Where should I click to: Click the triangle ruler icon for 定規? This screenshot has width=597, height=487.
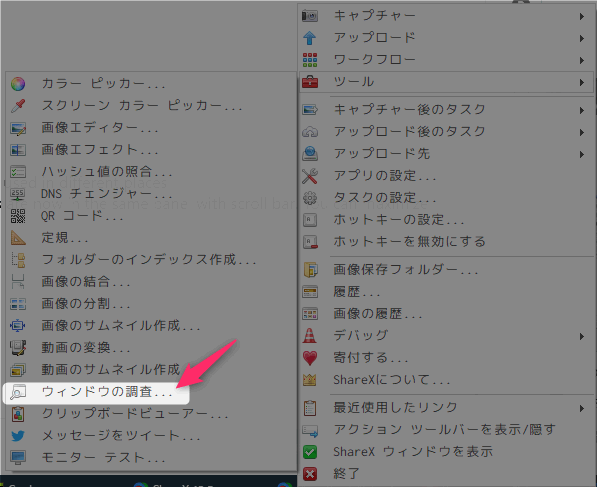[x=18, y=238]
